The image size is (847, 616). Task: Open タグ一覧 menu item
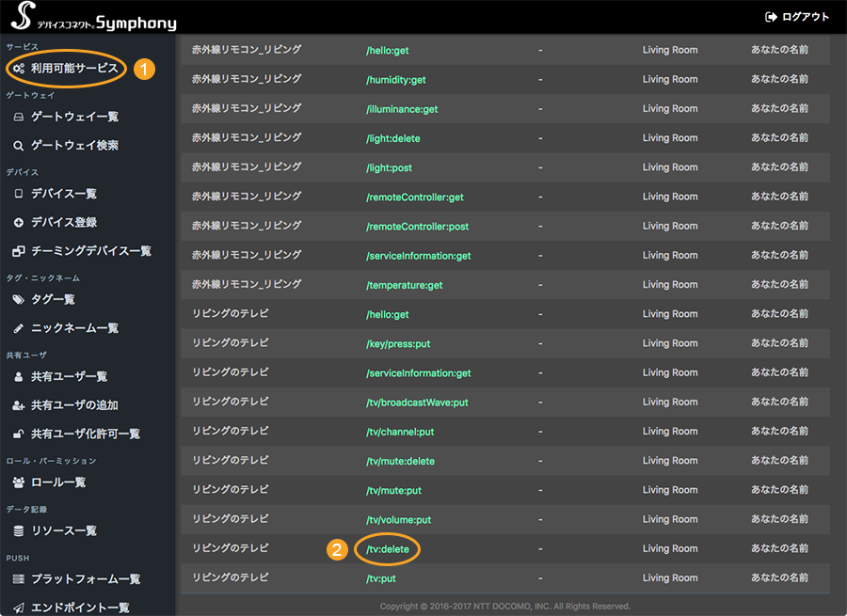[53, 300]
